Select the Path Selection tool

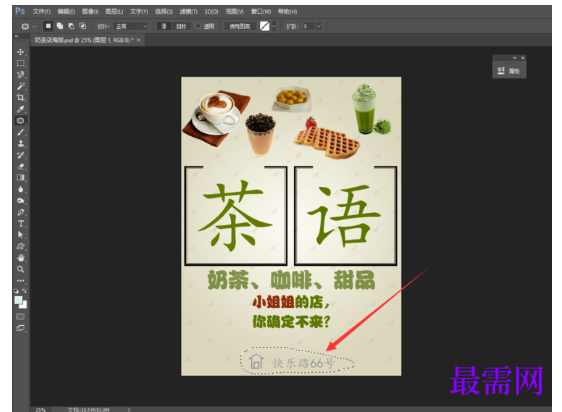[x=20, y=235]
